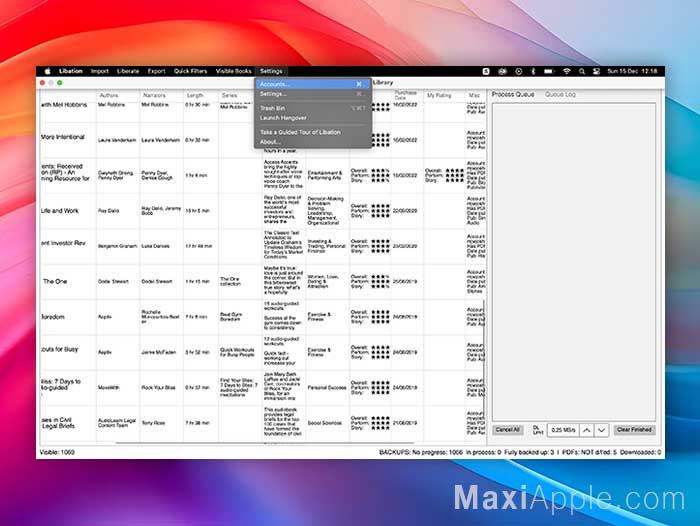Click the Social Sciences category cell

pyautogui.click(x=327, y=423)
